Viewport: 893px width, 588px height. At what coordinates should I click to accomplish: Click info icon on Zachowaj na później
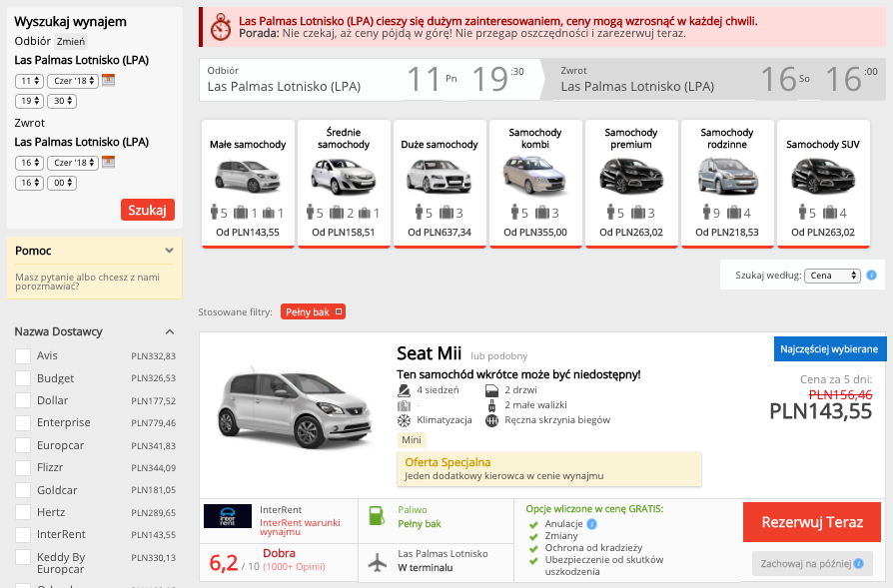(858, 563)
